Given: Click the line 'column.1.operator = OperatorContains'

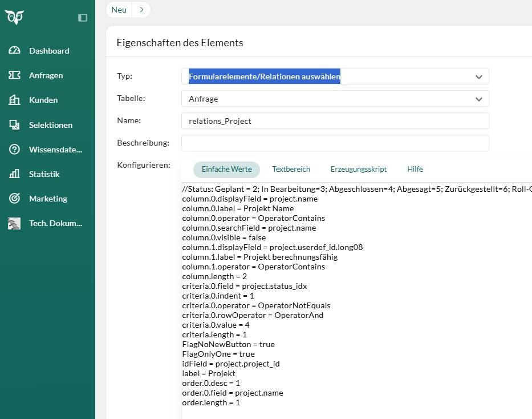Looking at the screenshot, I should [253, 267].
